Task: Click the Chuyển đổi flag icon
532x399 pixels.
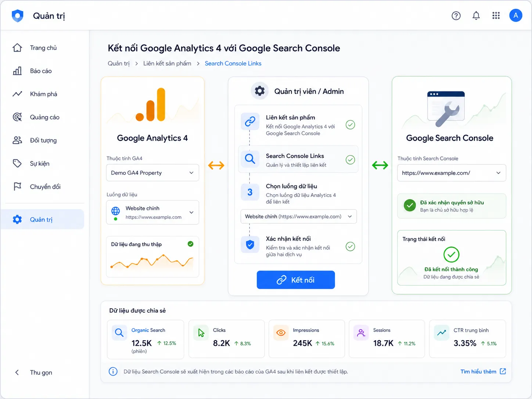Action: [17, 187]
